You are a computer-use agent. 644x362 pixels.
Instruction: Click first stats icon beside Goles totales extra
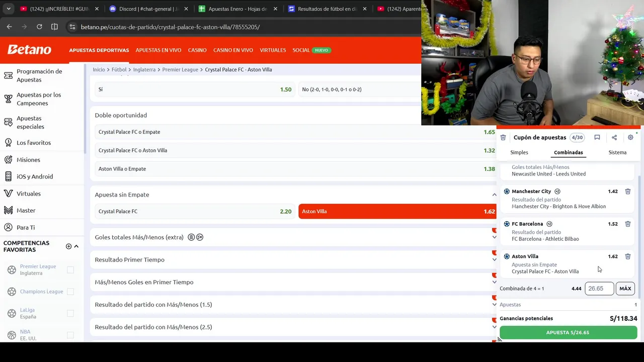pos(191,237)
